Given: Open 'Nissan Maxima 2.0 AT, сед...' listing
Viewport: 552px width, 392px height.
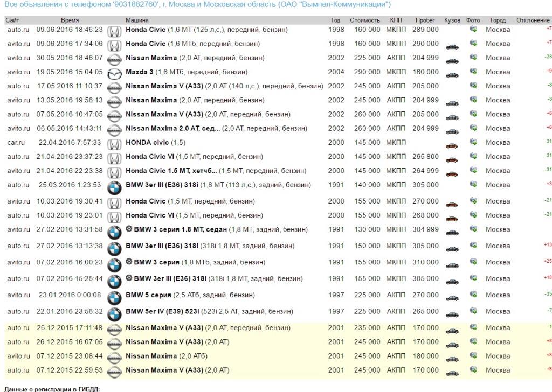Looking at the screenshot, I should pyautogui.click(x=173, y=128).
